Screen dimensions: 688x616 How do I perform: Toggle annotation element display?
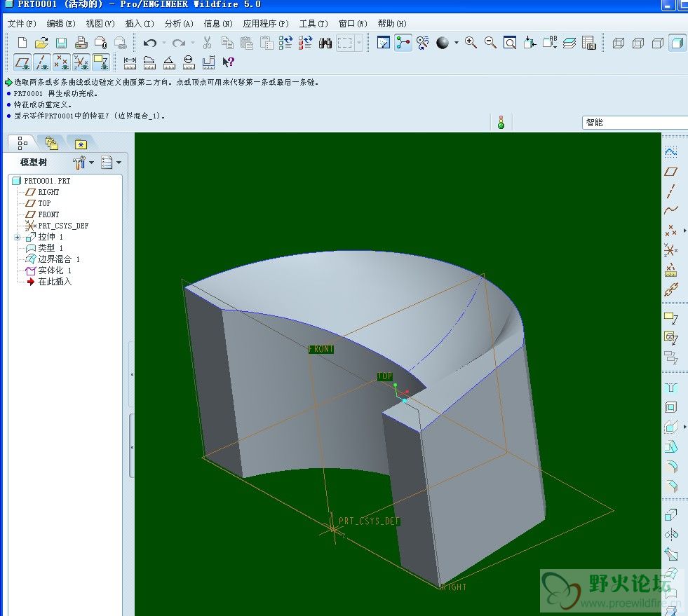tap(100, 62)
